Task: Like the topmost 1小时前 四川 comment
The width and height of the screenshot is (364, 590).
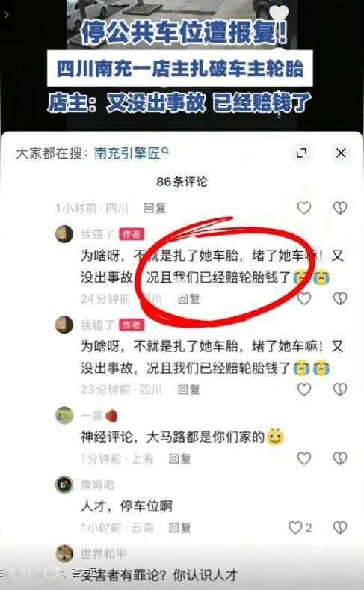Action: point(304,208)
